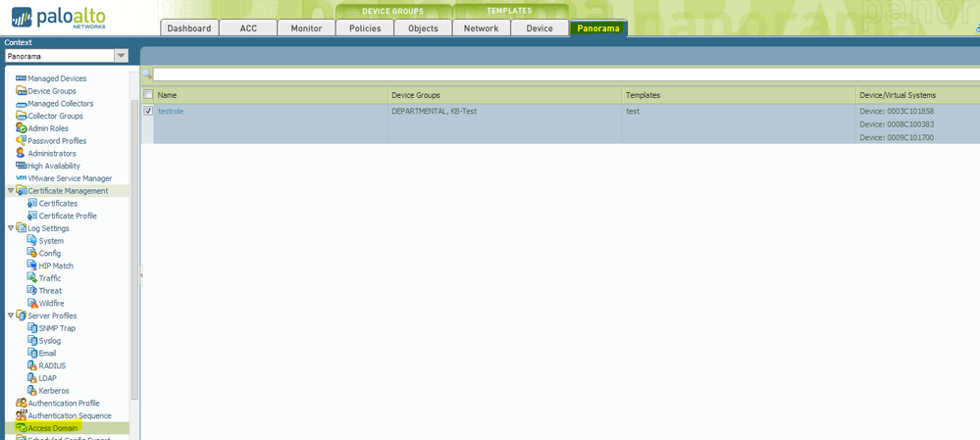Click the Config log settings icon
This screenshot has width=980, height=440.
point(31,254)
